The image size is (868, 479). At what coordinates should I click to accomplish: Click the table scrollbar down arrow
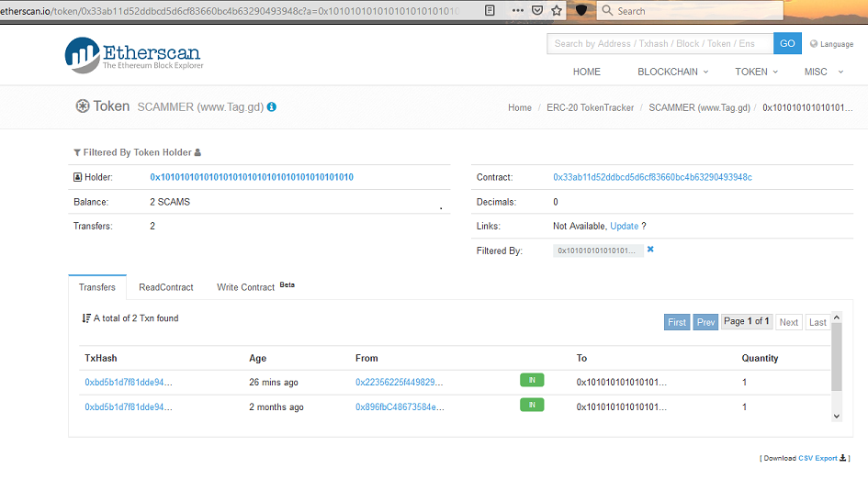pyautogui.click(x=837, y=416)
